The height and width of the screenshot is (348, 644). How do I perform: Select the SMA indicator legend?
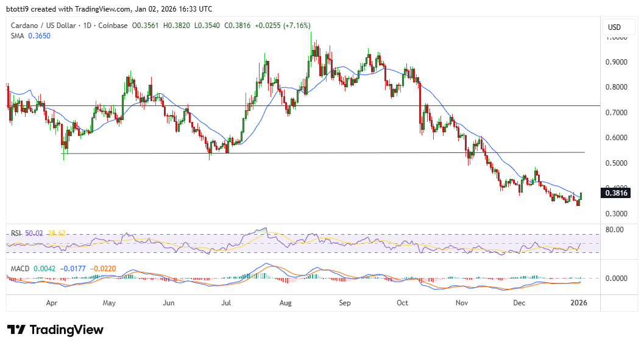(18, 36)
